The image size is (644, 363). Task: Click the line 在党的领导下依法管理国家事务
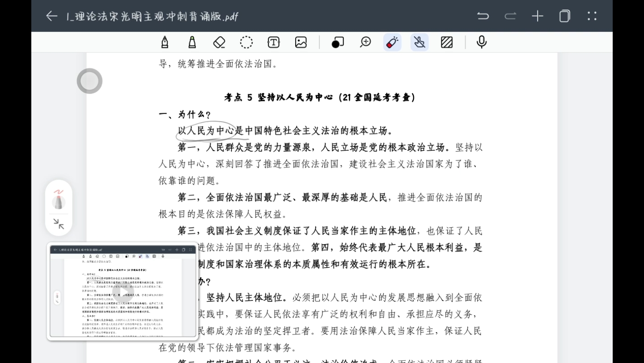[x=228, y=348]
